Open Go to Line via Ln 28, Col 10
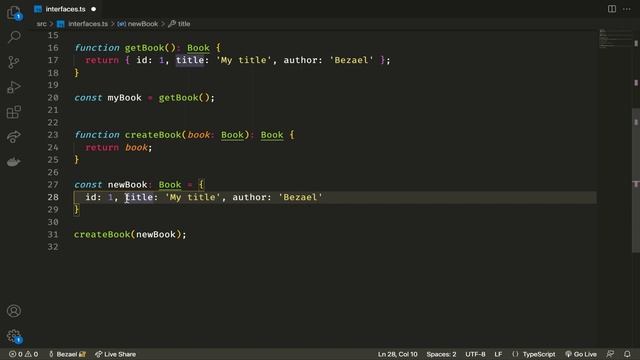Image resolution: width=640 pixels, height=360 pixels. pyautogui.click(x=398, y=354)
